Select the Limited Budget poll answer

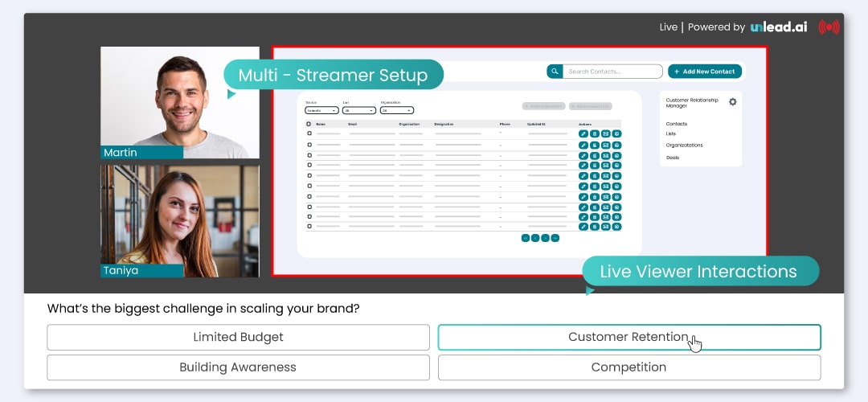coord(238,338)
